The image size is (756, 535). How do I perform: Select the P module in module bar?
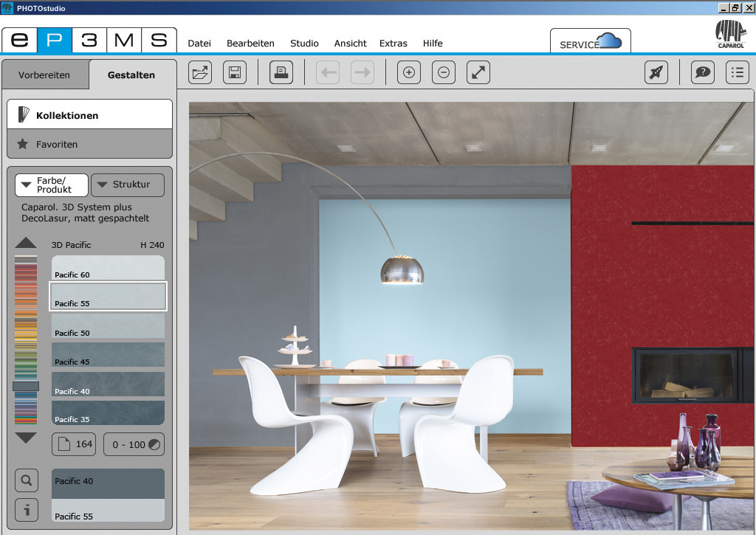[55, 40]
